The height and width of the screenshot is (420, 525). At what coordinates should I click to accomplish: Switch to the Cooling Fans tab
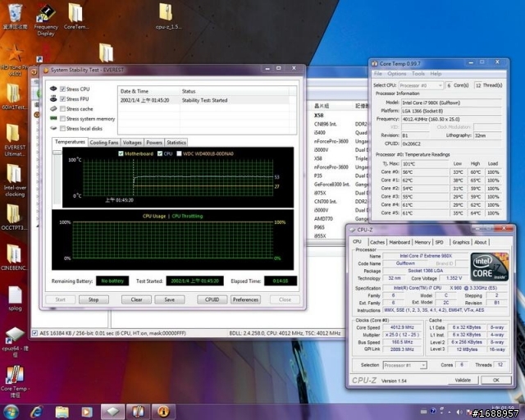pos(104,143)
